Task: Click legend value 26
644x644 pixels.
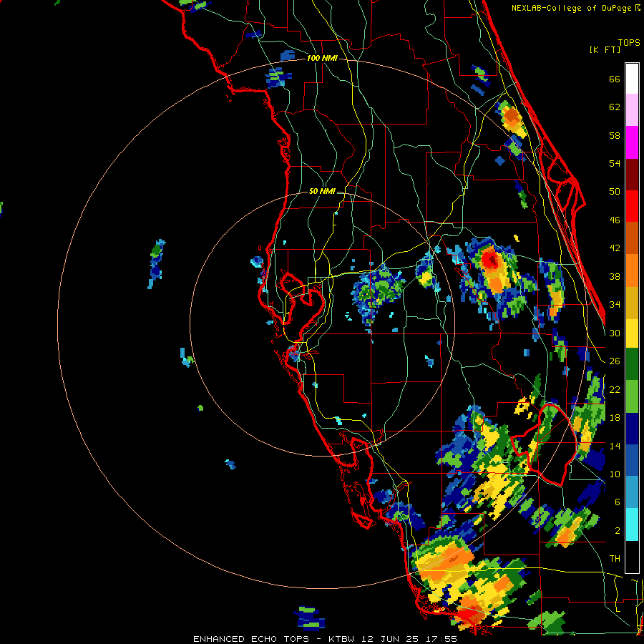Action: pos(615,361)
